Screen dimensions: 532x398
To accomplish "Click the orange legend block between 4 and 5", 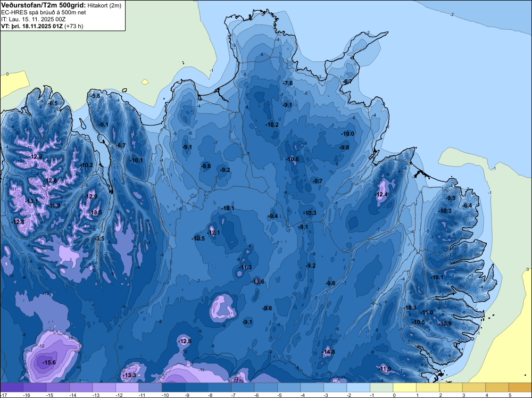I will coord(497,387).
